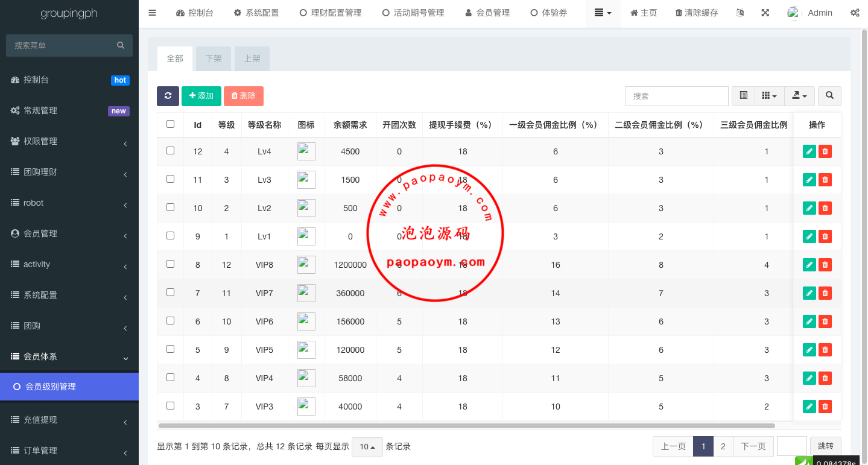Go to page 2 in pagination
This screenshot has height=465, width=868.
point(723,446)
